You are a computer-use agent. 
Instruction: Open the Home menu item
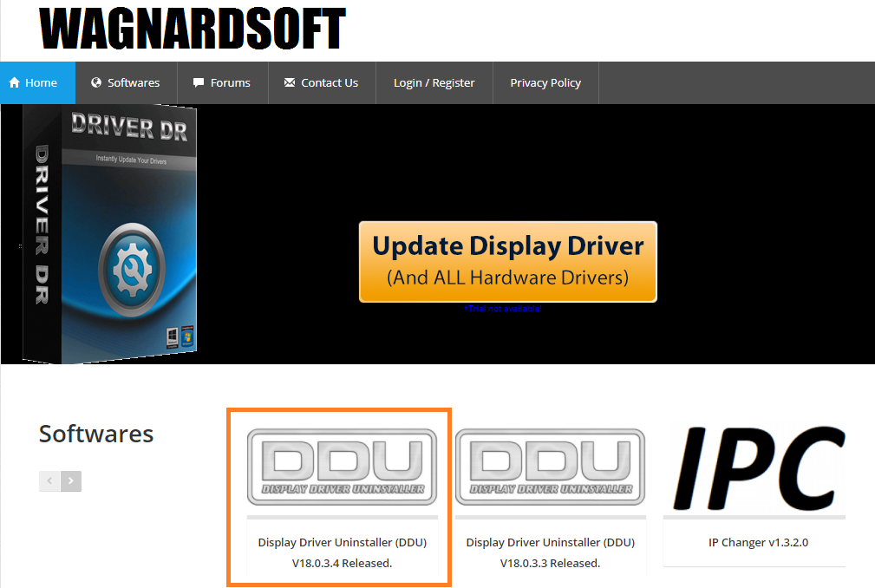[x=37, y=82]
